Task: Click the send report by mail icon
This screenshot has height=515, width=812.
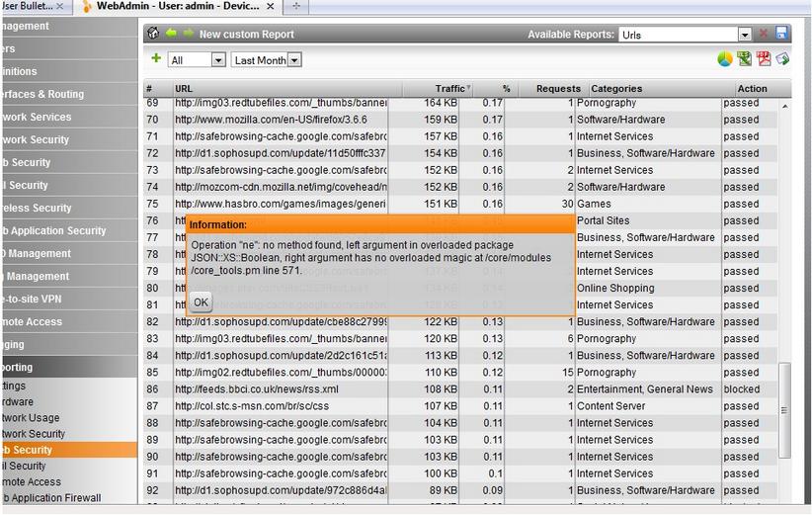Action: (781, 59)
